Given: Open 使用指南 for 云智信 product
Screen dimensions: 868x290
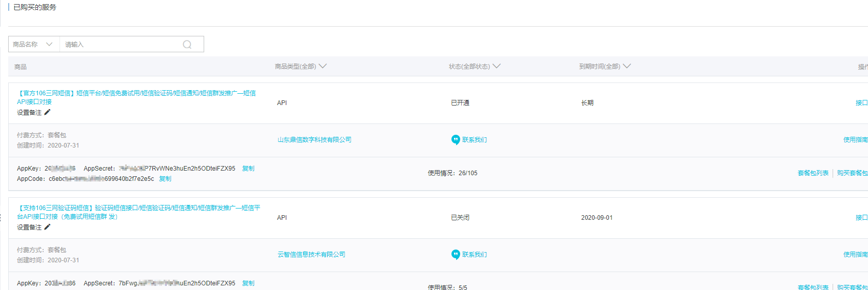Looking at the screenshot, I should (856, 255).
